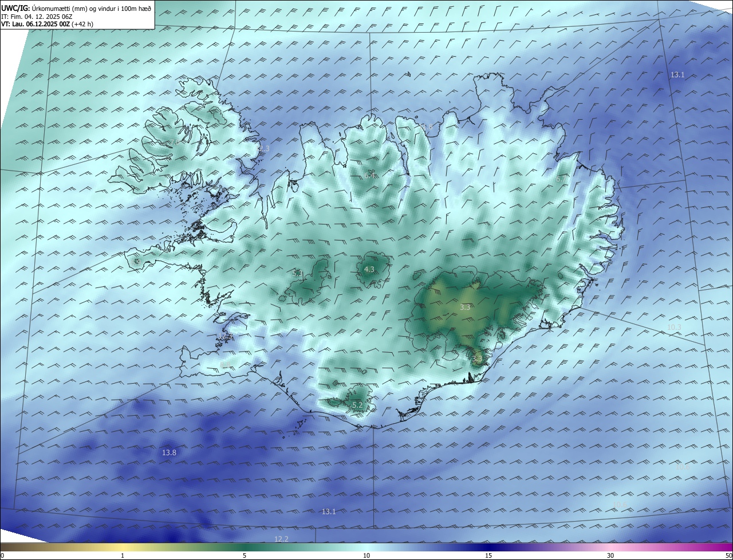Click the '1' tick on the color scale
The height and width of the screenshot is (560, 733).
[123, 555]
